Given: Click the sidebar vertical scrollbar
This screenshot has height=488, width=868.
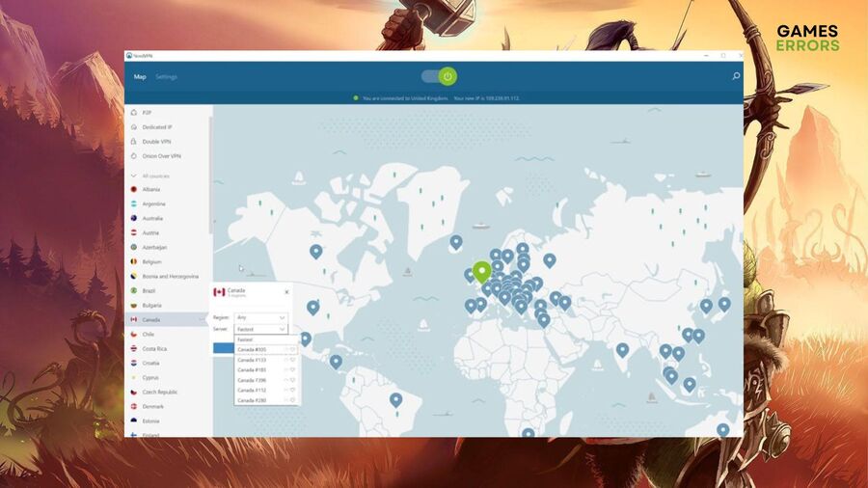Looking at the screenshot, I should (x=210, y=175).
